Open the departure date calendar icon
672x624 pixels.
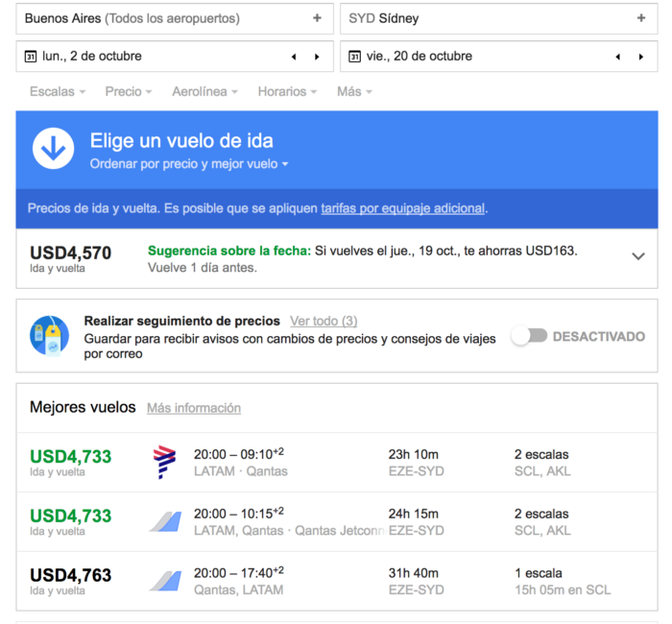click(x=31, y=57)
